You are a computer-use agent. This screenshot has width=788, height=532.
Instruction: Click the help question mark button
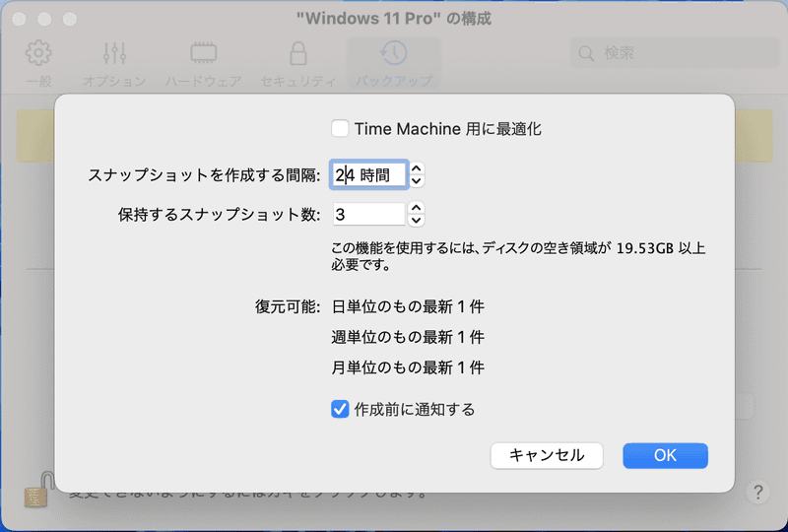click(x=757, y=492)
